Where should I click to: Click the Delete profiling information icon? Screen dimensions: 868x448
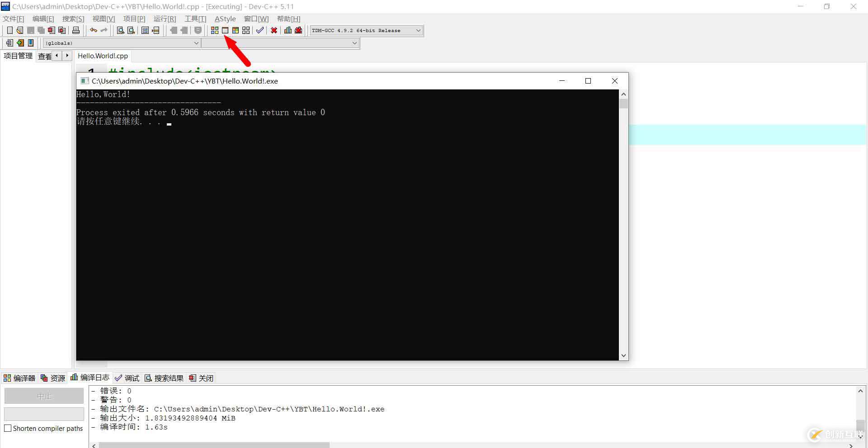(x=298, y=30)
